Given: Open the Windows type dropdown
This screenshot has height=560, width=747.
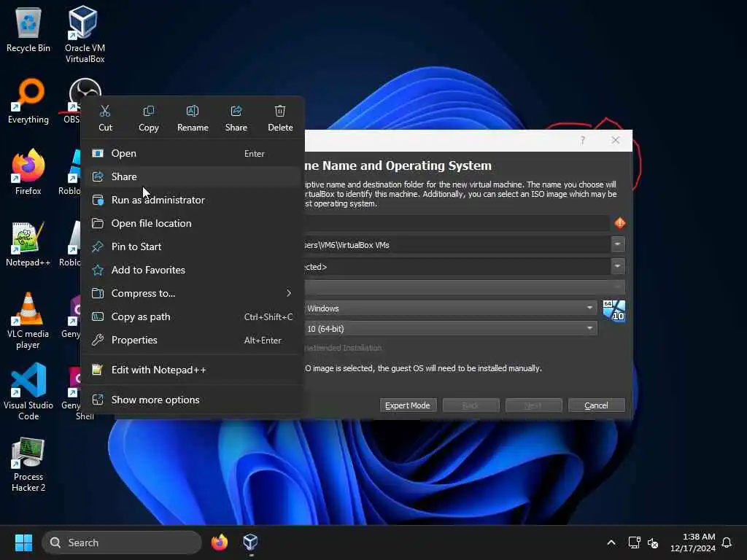Looking at the screenshot, I should click(x=451, y=308).
